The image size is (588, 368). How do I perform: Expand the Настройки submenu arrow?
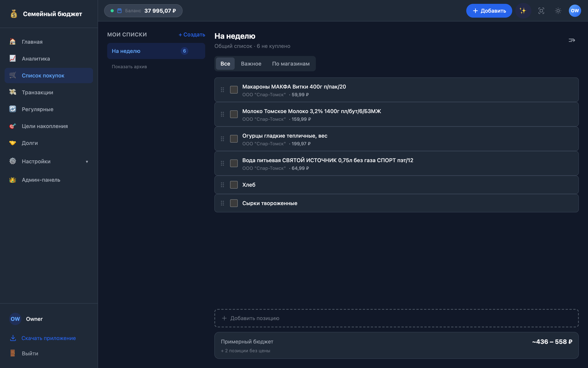coord(87,162)
